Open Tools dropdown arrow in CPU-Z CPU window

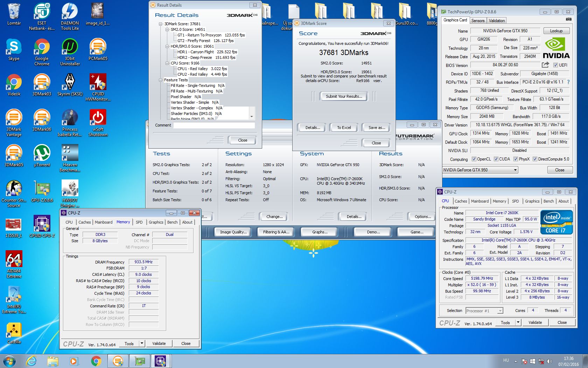518,322
